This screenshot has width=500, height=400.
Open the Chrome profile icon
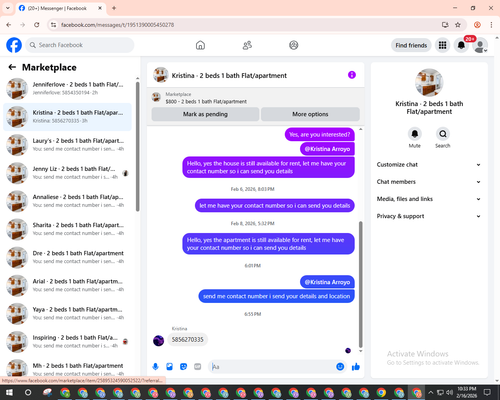(x=477, y=25)
